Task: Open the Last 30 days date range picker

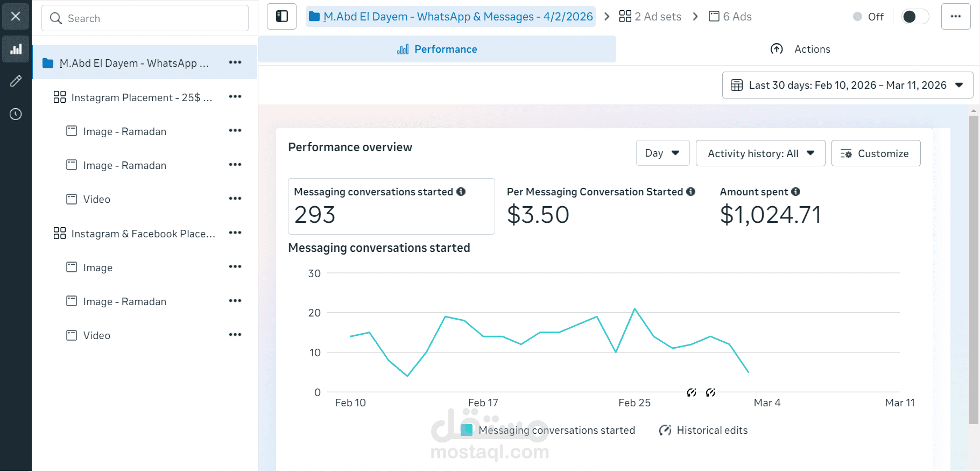Action: point(847,85)
